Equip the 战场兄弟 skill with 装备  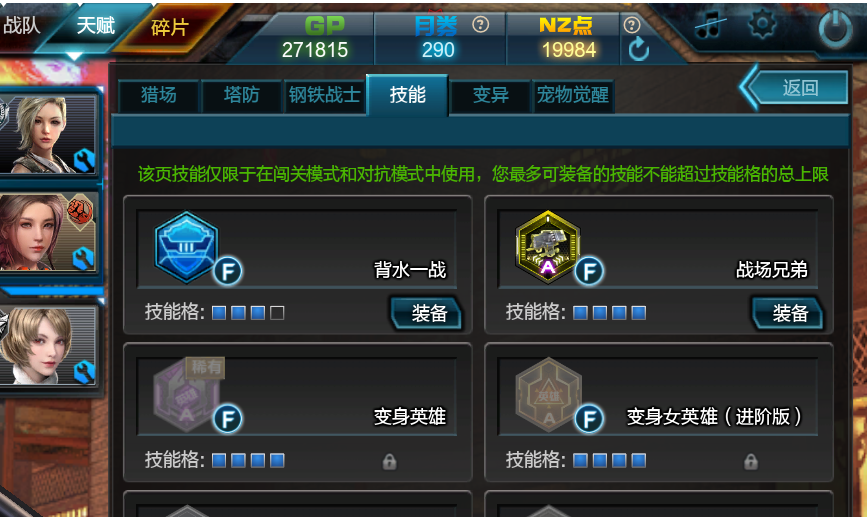(x=787, y=313)
